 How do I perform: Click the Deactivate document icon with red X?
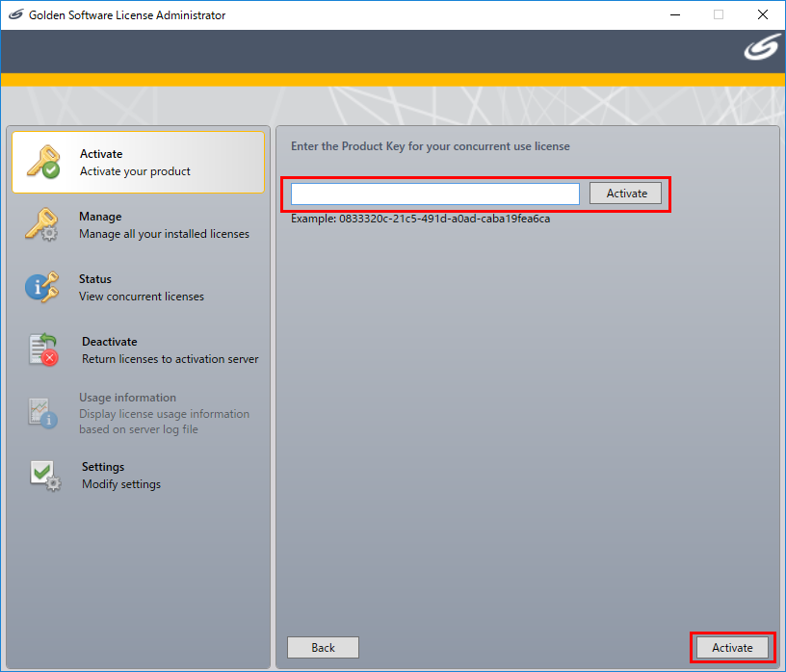tap(43, 349)
